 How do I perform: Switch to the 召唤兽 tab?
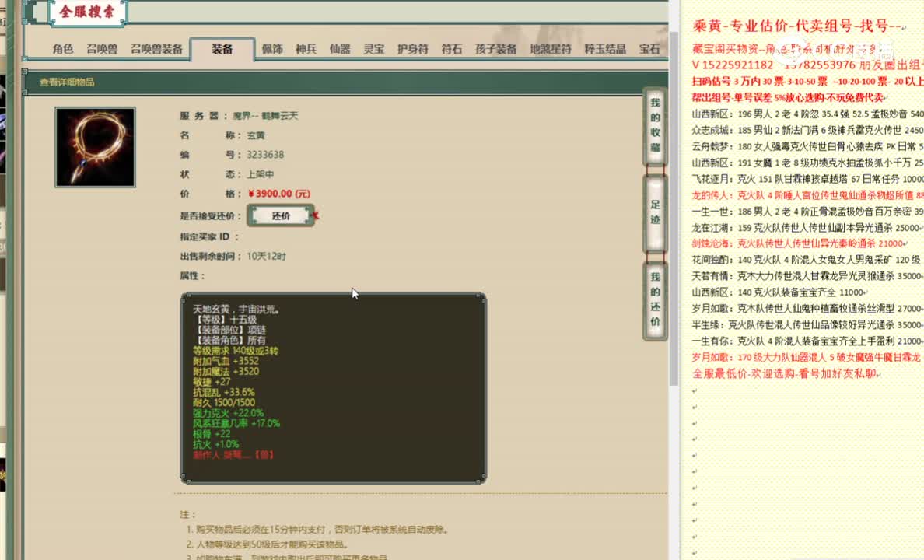(x=102, y=49)
